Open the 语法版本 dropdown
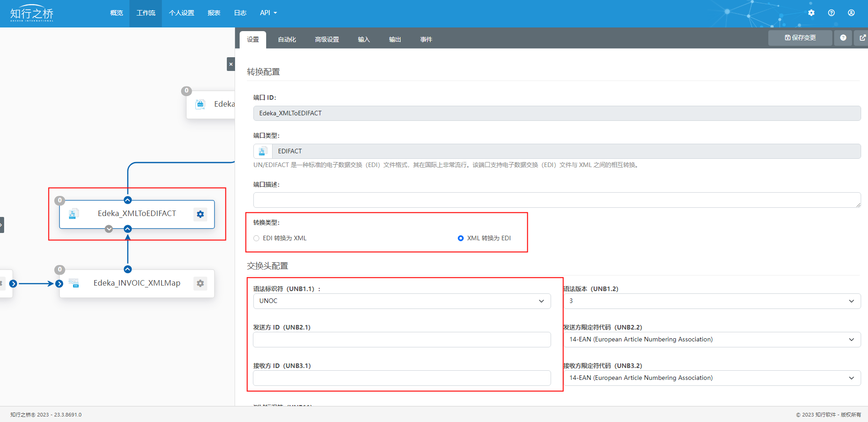The image size is (868, 422). coord(712,301)
